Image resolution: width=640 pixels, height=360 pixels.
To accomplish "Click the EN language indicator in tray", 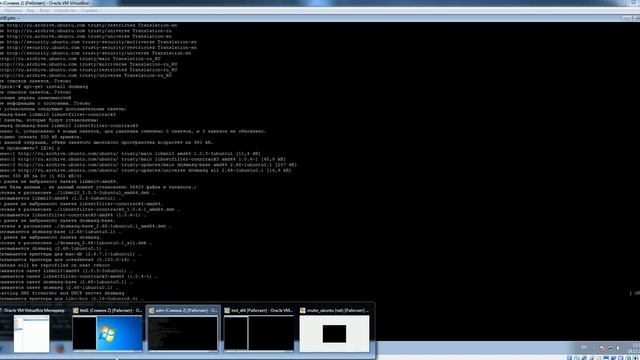I will [584, 347].
